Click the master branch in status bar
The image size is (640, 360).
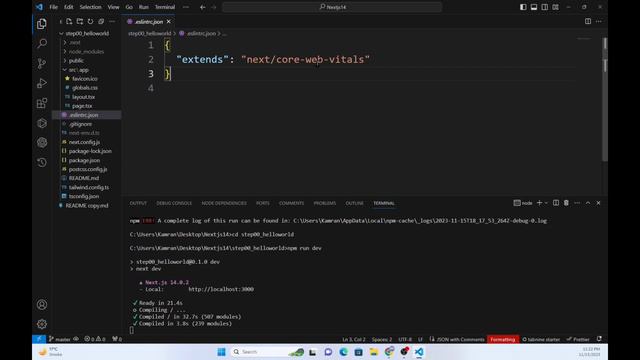(60, 339)
